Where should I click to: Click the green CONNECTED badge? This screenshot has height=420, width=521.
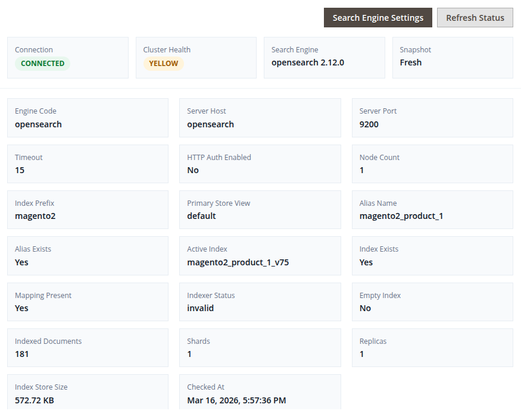click(x=42, y=64)
